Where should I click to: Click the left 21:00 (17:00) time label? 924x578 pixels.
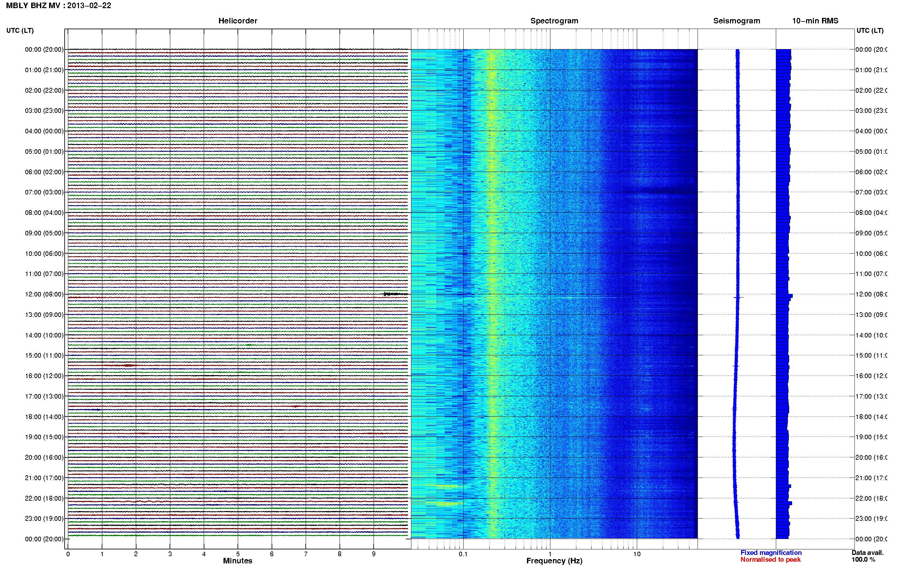click(x=44, y=478)
